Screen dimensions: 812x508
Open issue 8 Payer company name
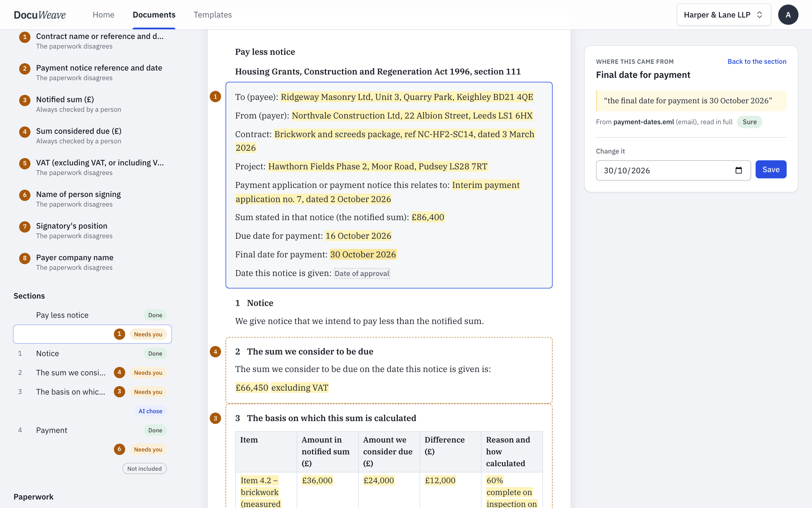tap(92, 262)
